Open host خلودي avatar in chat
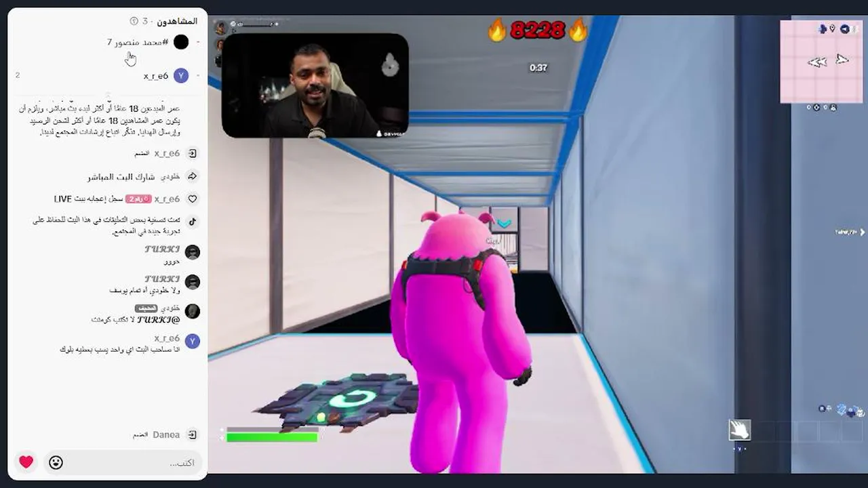The height and width of the screenshot is (488, 868). [193, 311]
